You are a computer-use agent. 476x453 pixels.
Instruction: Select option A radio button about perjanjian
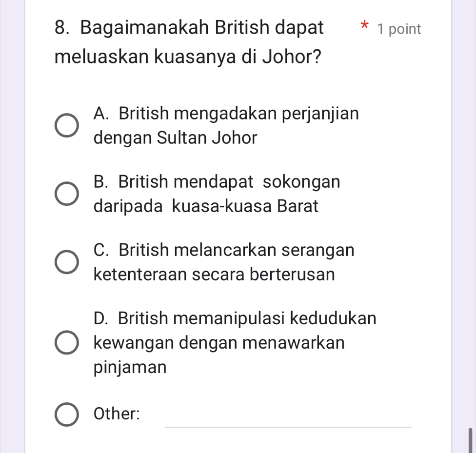66,126
